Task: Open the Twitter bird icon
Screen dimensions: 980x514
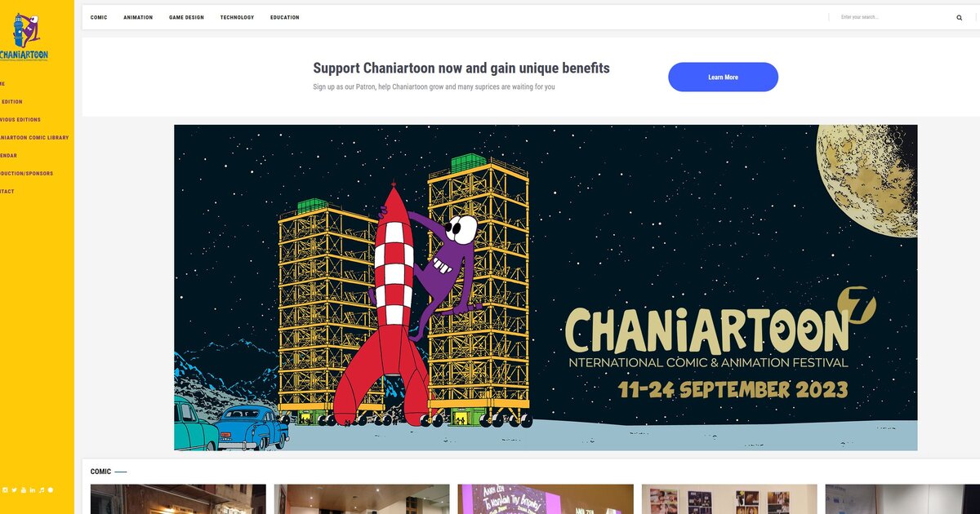Action: tap(14, 490)
